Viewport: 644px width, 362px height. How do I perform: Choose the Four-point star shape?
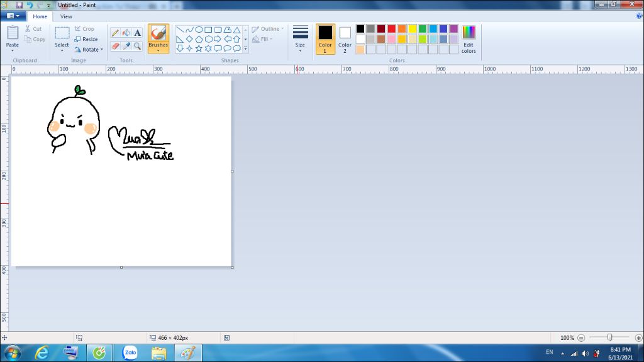pyautogui.click(x=189, y=48)
